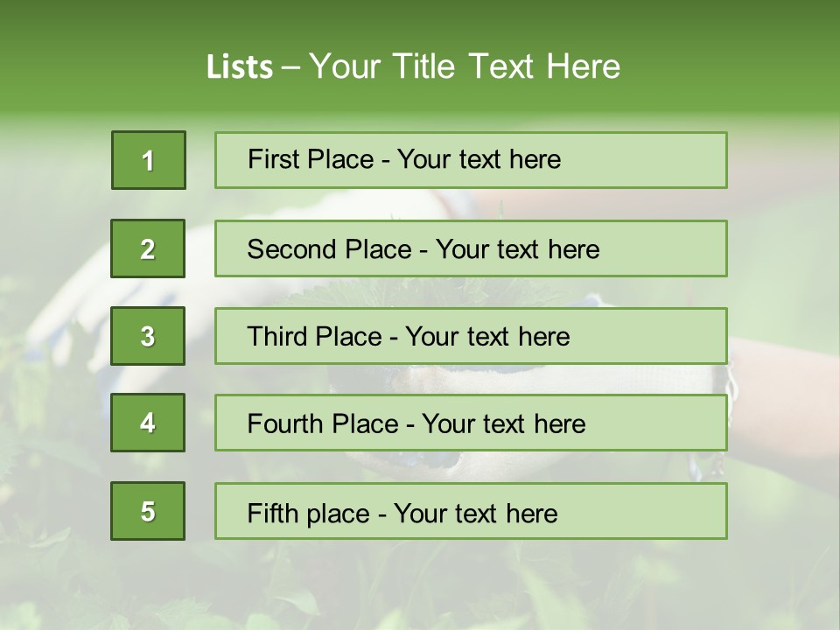Screen dimensions: 840x630
Task: Click "Your text here" in Fifth place row
Action: (476, 513)
